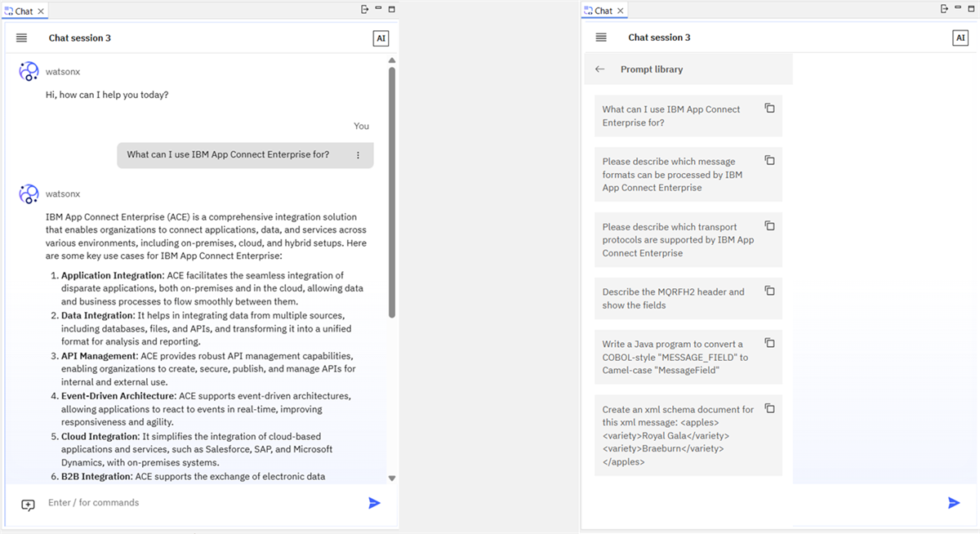This screenshot has width=980, height=534.
Task: Minimize the left Chat view
Action: [x=379, y=9]
